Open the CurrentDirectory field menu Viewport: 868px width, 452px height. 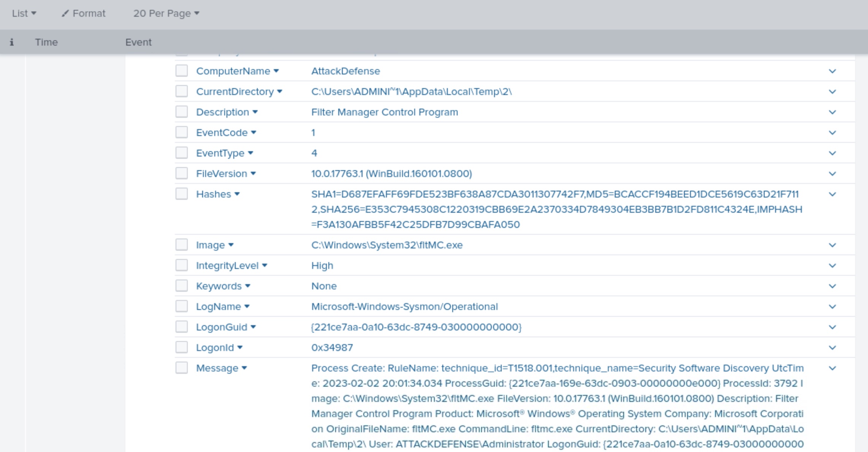pos(239,92)
